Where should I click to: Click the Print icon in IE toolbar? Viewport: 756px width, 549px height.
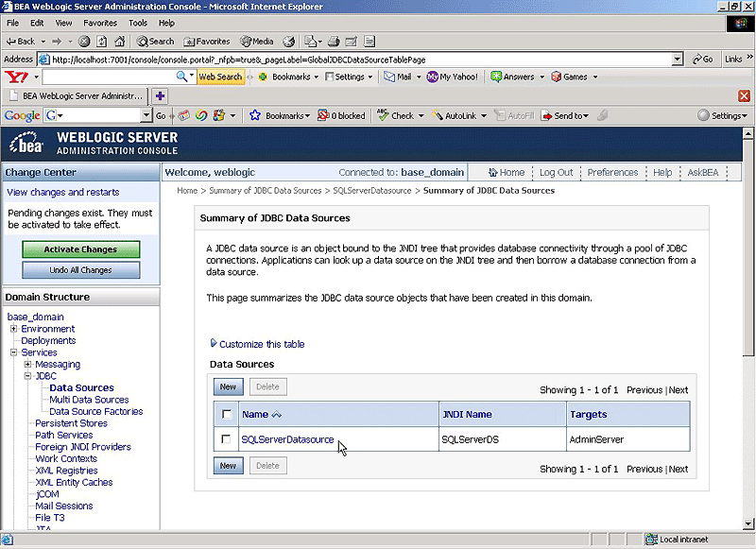(334, 42)
